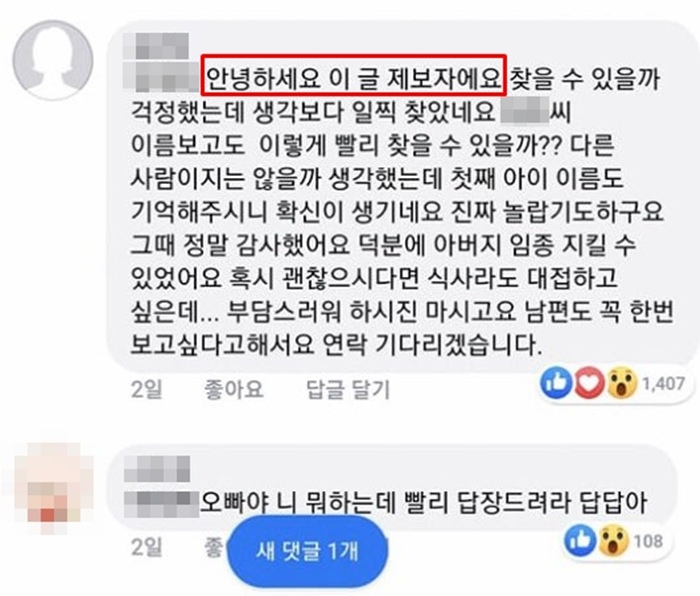The image size is (700, 596).
Task: Click the blurred name of first commenter
Action: click(156, 46)
